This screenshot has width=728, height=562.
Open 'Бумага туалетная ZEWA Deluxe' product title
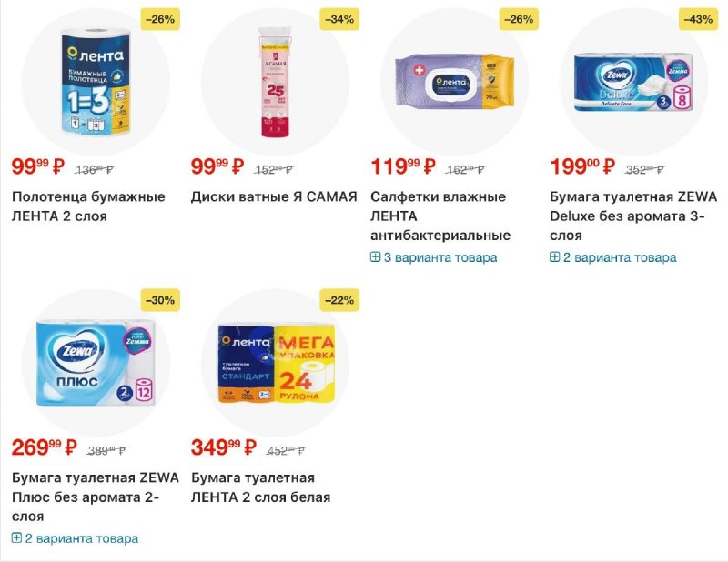tap(633, 216)
